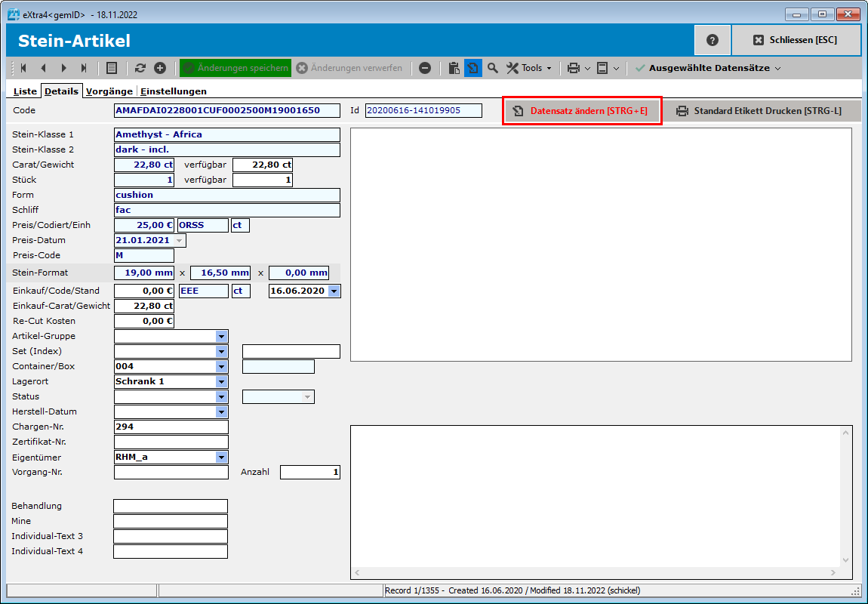Screen dimensions: 868x604
Task: Select the Einstellungen tab
Action: 174,91
